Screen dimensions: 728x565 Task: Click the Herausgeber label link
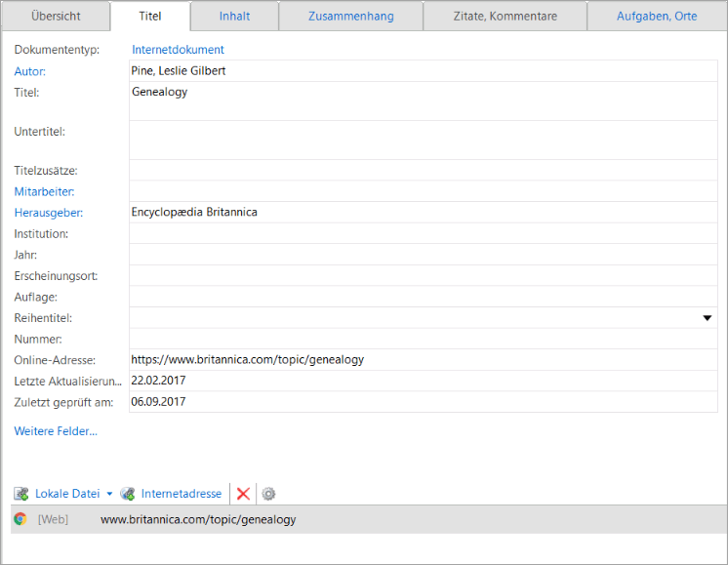(48, 213)
